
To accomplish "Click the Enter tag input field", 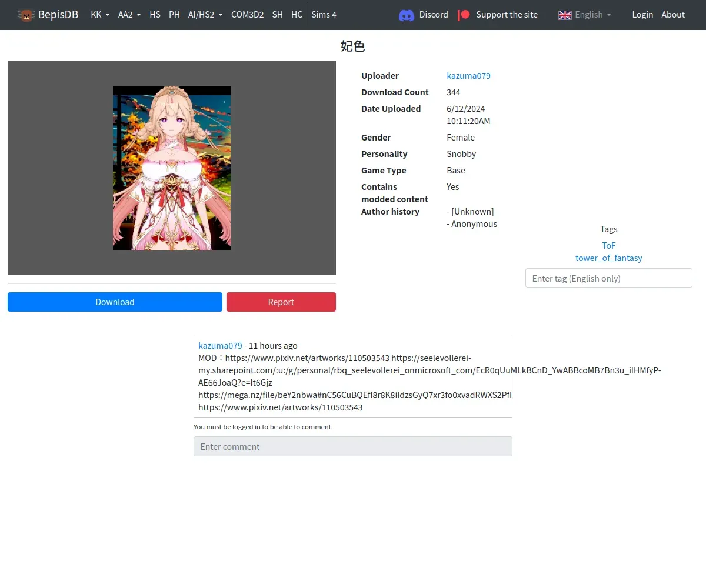I will [x=609, y=278].
